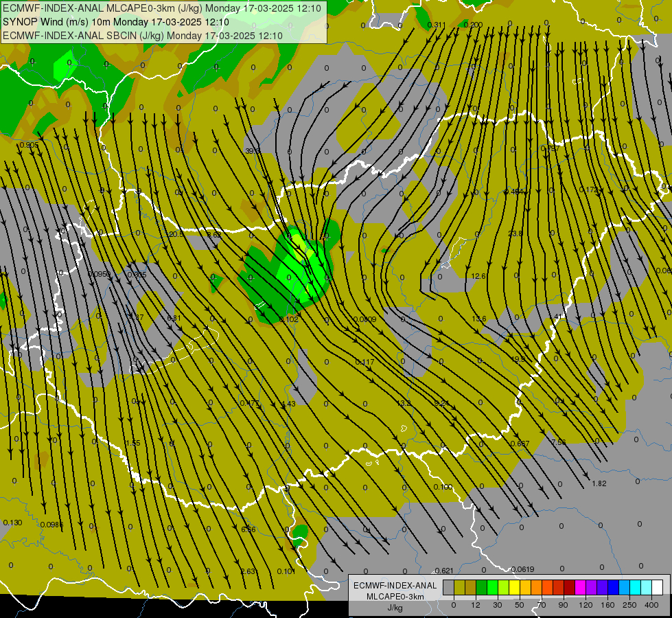Image resolution: width=672 pixels, height=618 pixels.
Task: Click the map value 1.82
Action: tap(599, 484)
